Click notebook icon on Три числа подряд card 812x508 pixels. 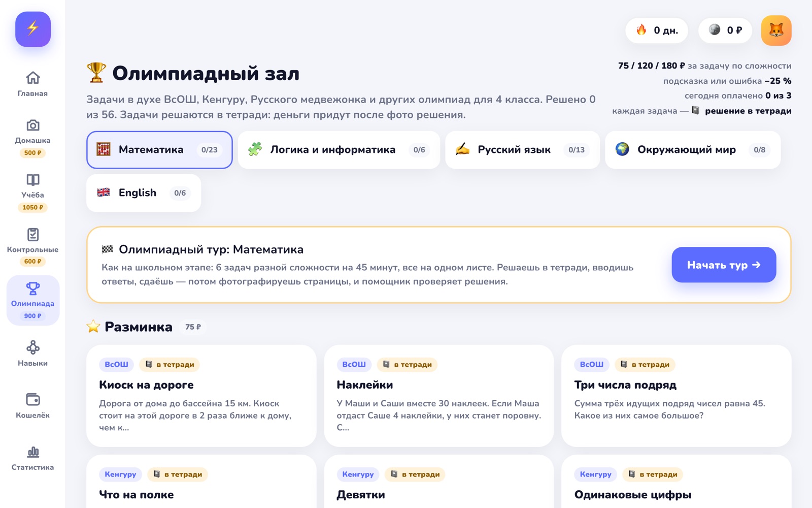(x=624, y=364)
